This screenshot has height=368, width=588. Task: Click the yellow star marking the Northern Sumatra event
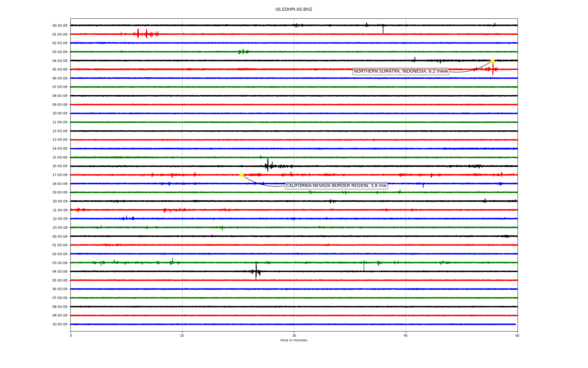(x=492, y=61)
